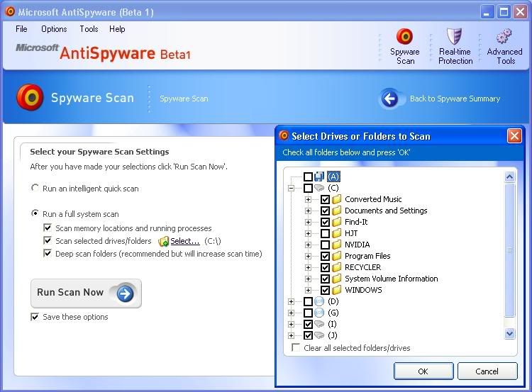
Task: Check the HJT folder checkbox
Action: [325, 233]
